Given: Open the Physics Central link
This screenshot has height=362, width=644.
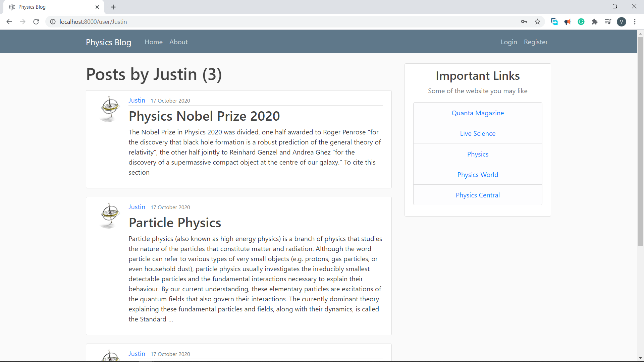Looking at the screenshot, I should pyautogui.click(x=478, y=195).
